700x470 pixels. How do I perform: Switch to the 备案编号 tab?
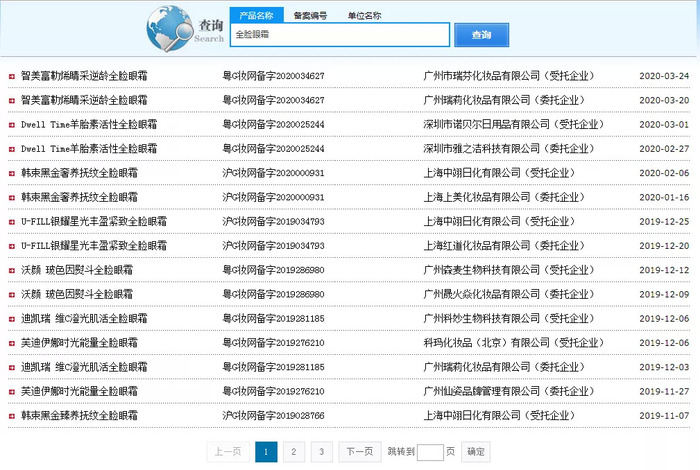coord(310,16)
